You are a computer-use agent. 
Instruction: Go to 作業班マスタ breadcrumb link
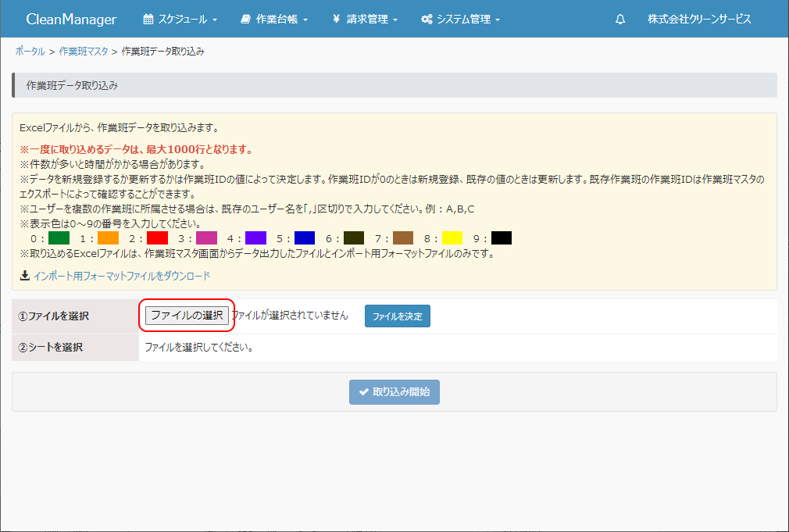click(x=84, y=52)
